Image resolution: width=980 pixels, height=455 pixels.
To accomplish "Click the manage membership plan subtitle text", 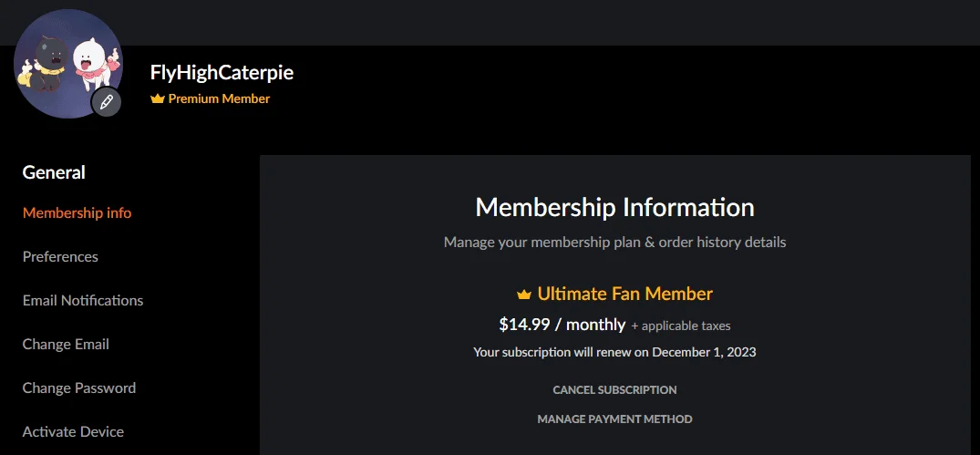I will pos(614,243).
